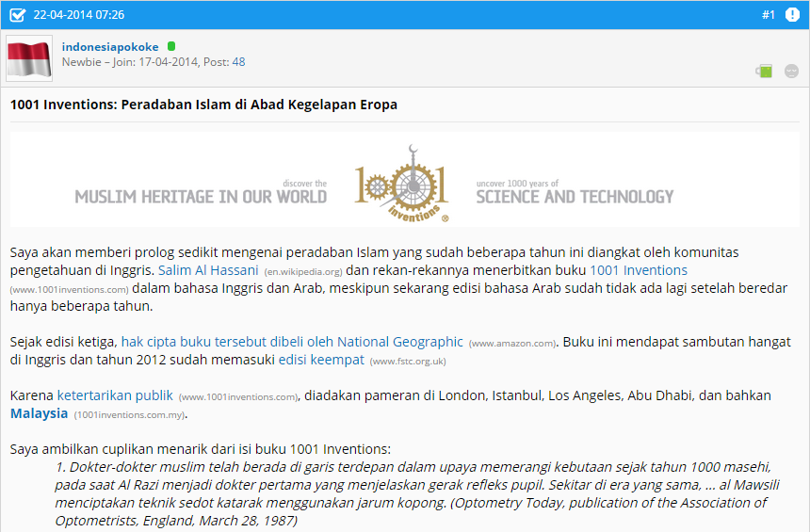The width and height of the screenshot is (810, 532).
Task: Click the 'Saya ambilkan cuplikan menarik' line
Action: [x=201, y=449]
